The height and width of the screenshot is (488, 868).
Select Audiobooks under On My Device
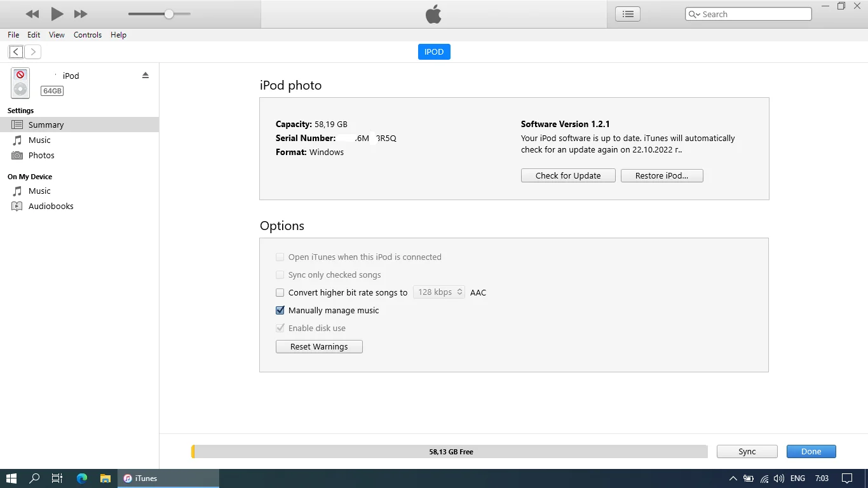[x=79, y=207]
